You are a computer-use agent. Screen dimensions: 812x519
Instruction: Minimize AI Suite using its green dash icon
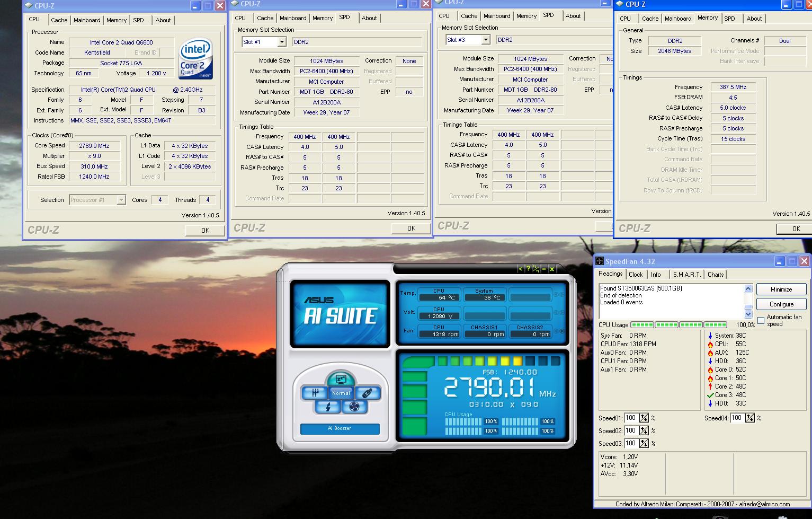point(544,269)
